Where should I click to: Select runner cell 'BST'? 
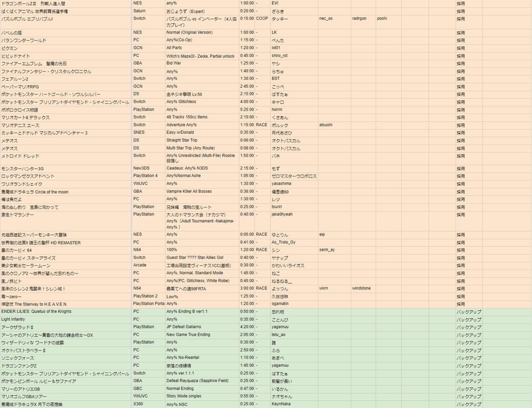[294, 79]
